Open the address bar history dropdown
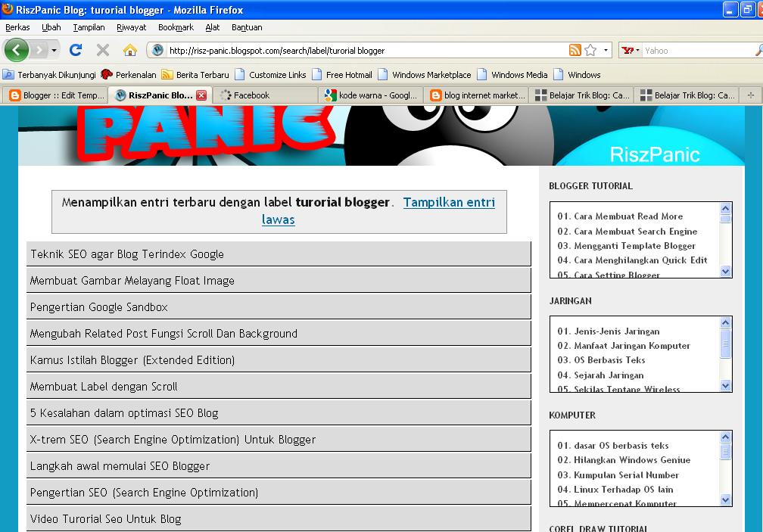The width and height of the screenshot is (763, 532). click(x=606, y=50)
